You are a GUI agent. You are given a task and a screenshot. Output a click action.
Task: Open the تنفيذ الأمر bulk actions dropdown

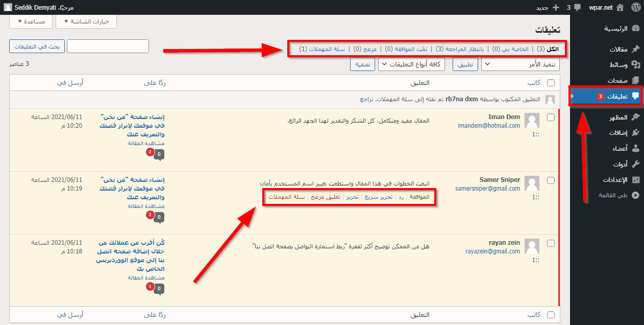521,65
